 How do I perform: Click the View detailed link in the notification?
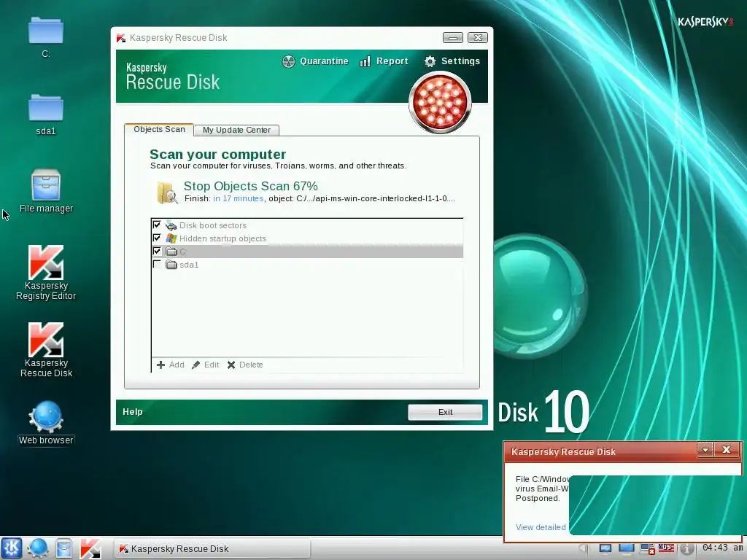click(541, 527)
